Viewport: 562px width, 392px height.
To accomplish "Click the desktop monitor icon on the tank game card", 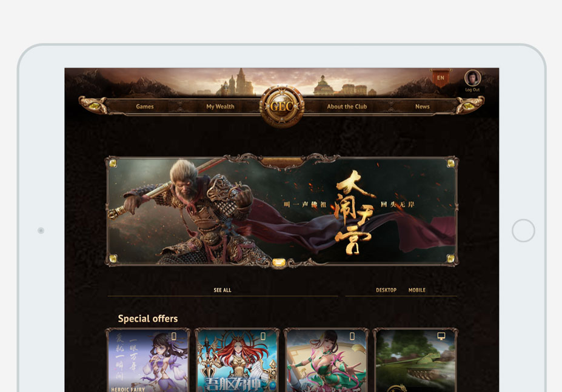I will 441,336.
